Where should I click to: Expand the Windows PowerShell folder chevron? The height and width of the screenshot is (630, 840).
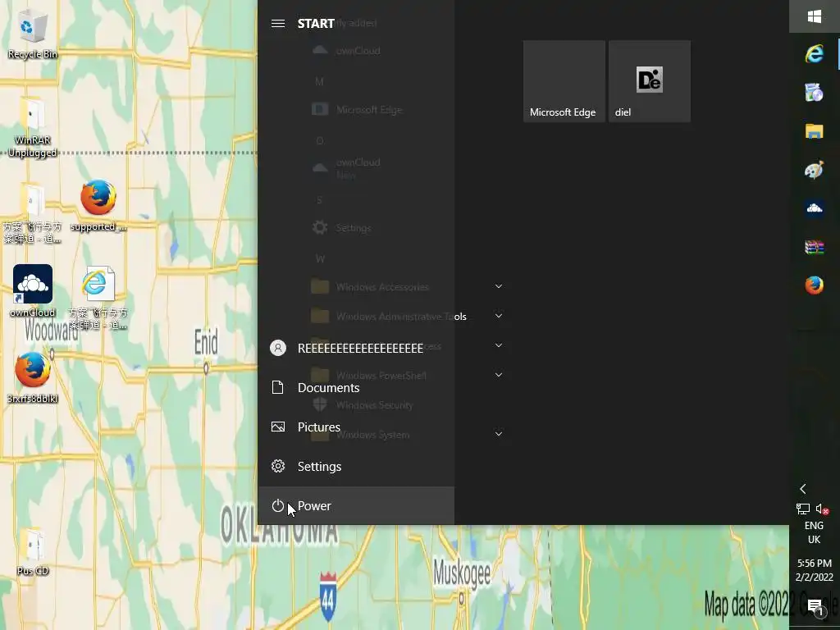pyautogui.click(x=499, y=375)
